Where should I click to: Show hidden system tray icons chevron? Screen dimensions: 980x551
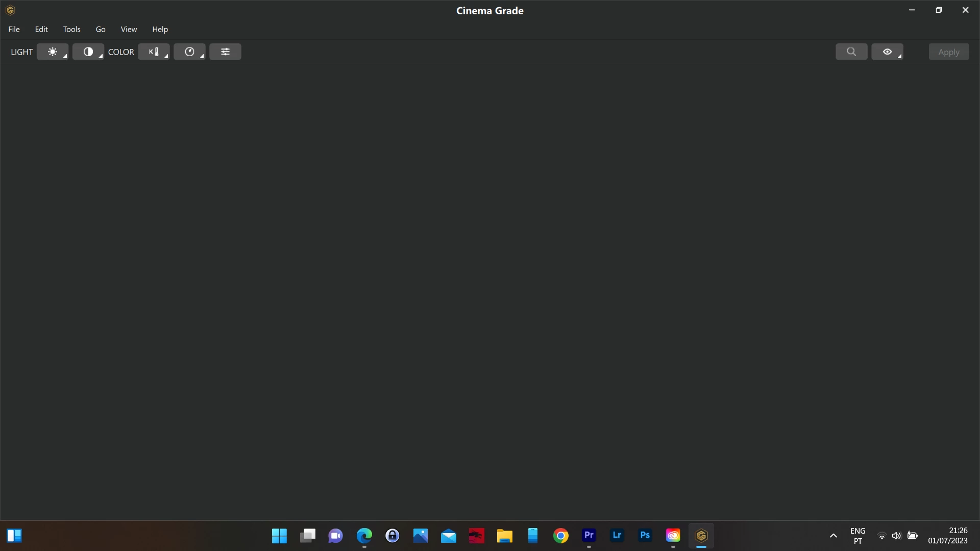coord(833,536)
